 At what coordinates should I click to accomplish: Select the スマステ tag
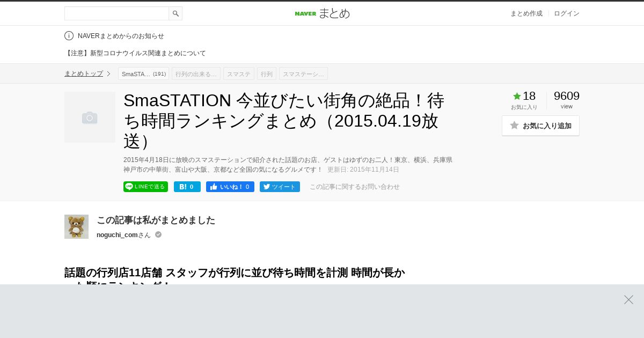pyautogui.click(x=239, y=74)
